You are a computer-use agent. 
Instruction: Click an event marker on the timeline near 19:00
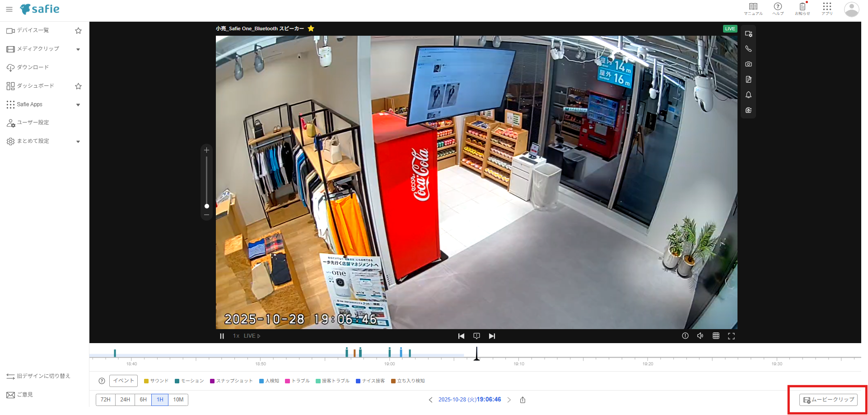coord(389,352)
